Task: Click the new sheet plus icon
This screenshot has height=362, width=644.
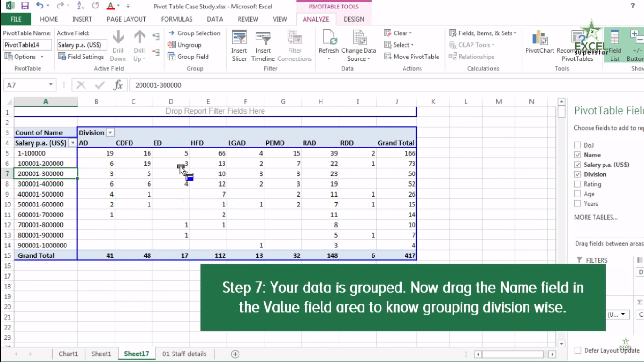Action: (x=235, y=354)
